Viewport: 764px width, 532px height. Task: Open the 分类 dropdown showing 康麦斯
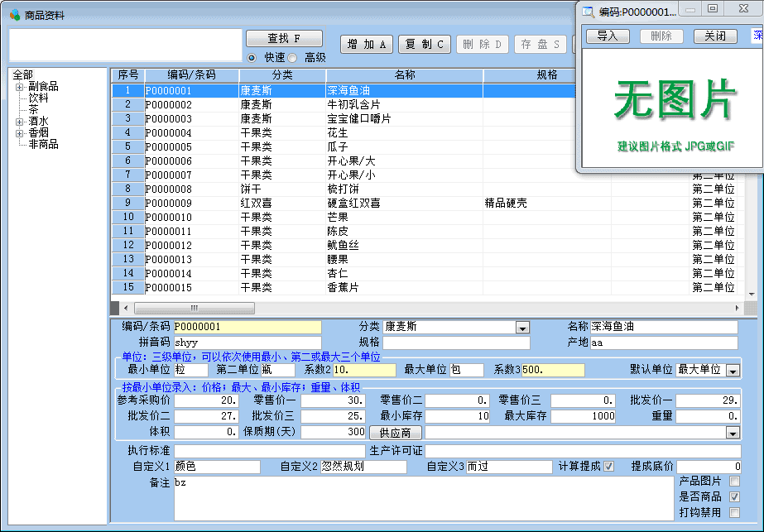(x=521, y=328)
